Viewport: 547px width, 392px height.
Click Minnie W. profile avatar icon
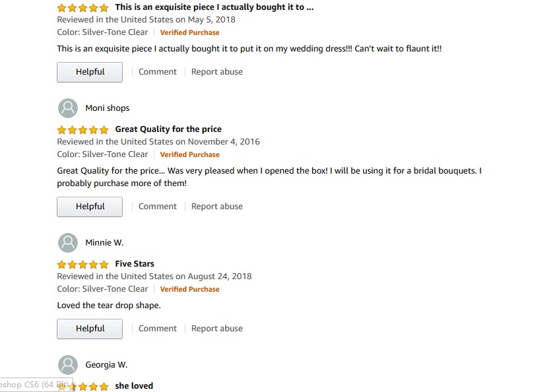coord(68,243)
